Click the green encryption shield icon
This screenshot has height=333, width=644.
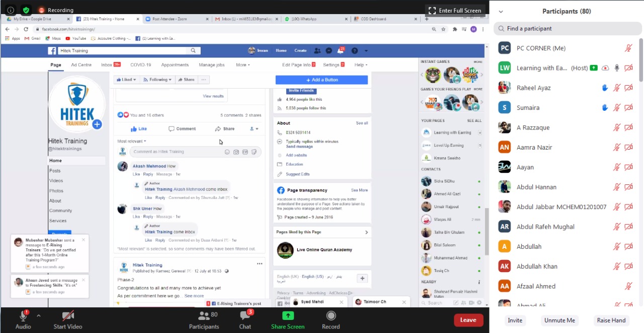pyautogui.click(x=26, y=10)
